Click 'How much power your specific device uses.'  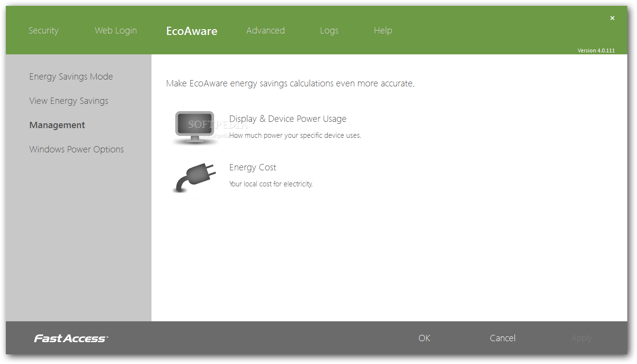pos(295,136)
